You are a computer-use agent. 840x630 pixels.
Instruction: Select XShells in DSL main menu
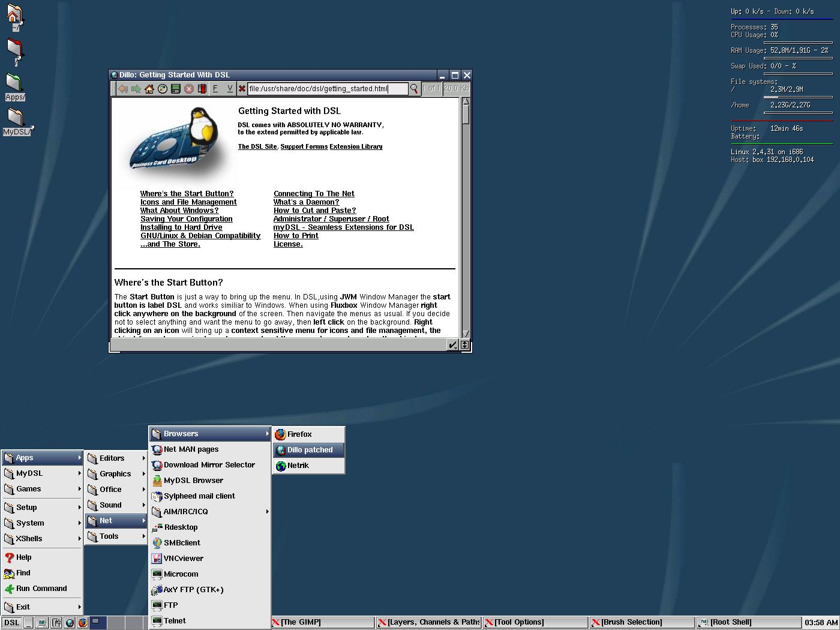[42, 539]
